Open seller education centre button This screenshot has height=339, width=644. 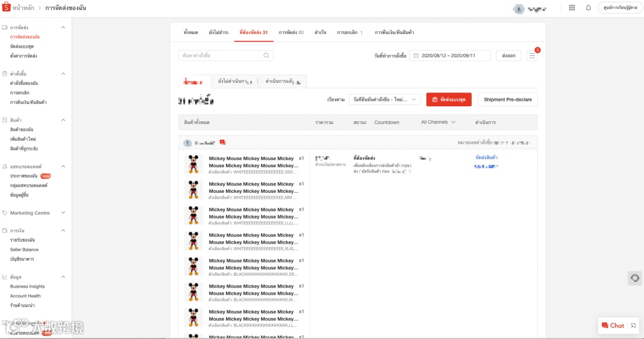coord(620,8)
